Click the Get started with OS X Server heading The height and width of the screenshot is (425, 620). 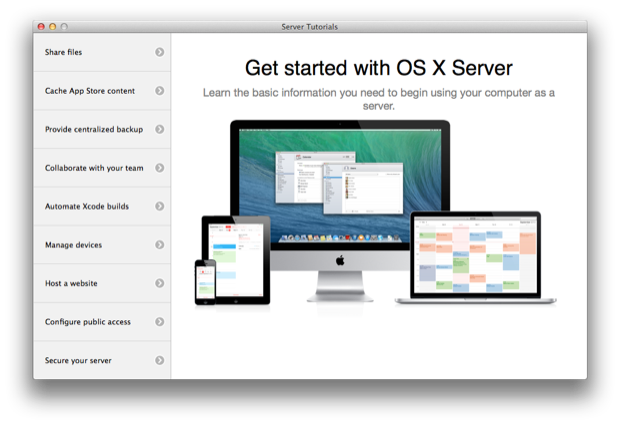point(378,68)
